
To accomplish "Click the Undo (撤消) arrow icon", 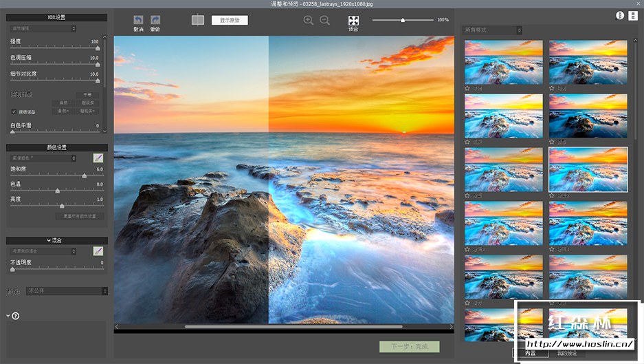I will (x=138, y=21).
